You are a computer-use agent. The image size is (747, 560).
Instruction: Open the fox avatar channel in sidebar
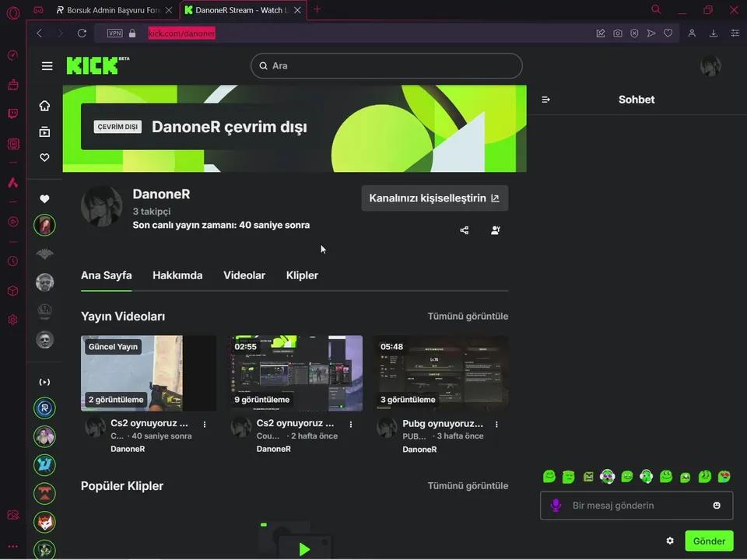[x=44, y=522]
